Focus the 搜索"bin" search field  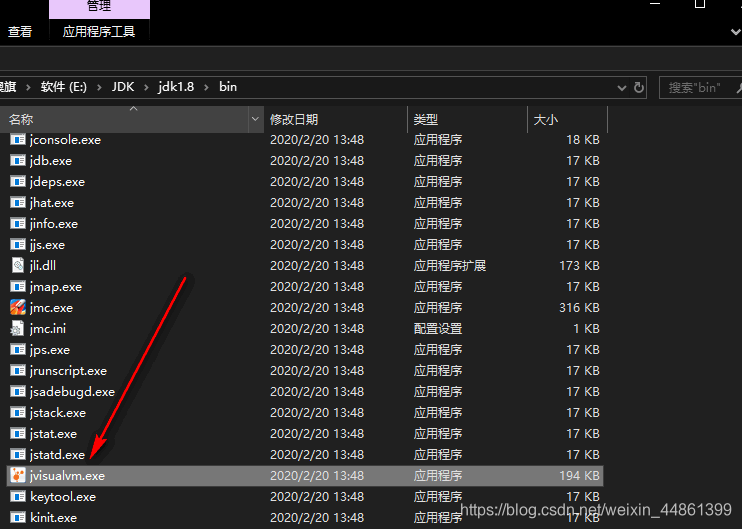pyautogui.click(x=700, y=88)
